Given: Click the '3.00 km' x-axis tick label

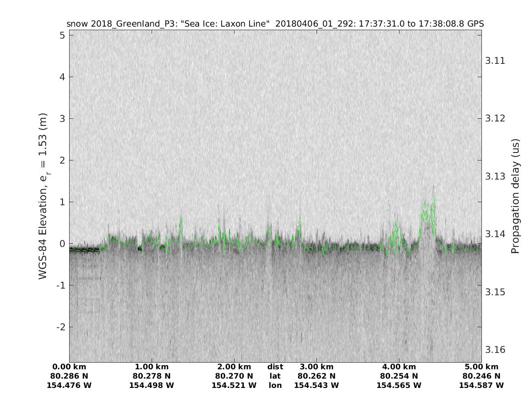Looking at the screenshot, I should point(317,367).
